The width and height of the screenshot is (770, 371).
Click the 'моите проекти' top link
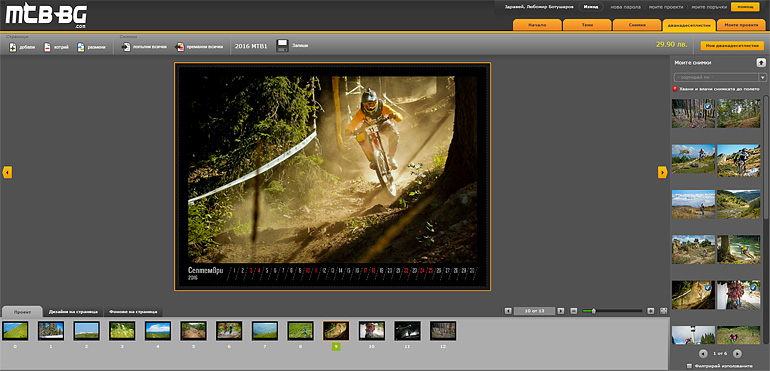(666, 7)
